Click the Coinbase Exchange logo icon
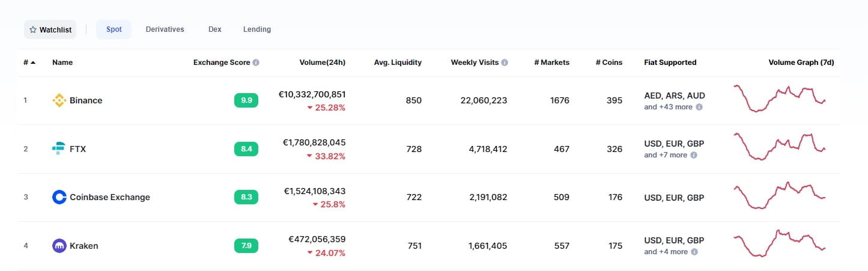Screen dimensions: 868x271 coord(59,197)
